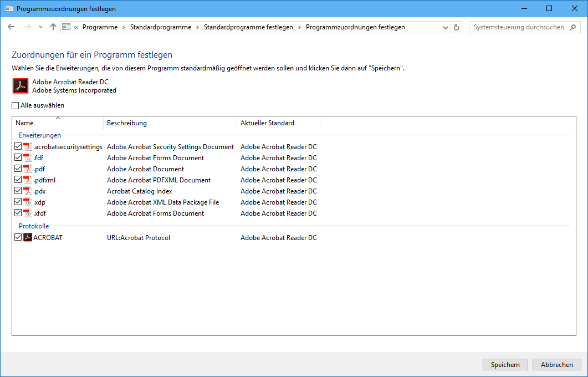Image resolution: width=588 pixels, height=377 pixels.
Task: Click the window title bar icon
Action: (9, 8)
